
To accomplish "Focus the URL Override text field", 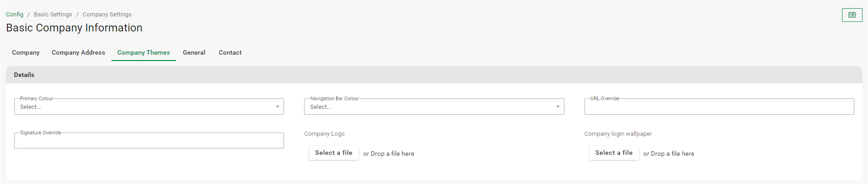I will tap(719, 107).
